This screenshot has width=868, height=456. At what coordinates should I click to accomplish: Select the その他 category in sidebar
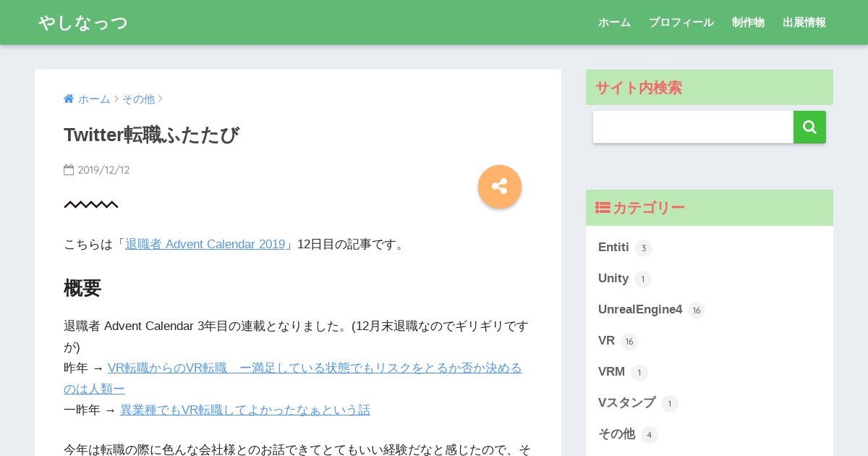(616, 434)
